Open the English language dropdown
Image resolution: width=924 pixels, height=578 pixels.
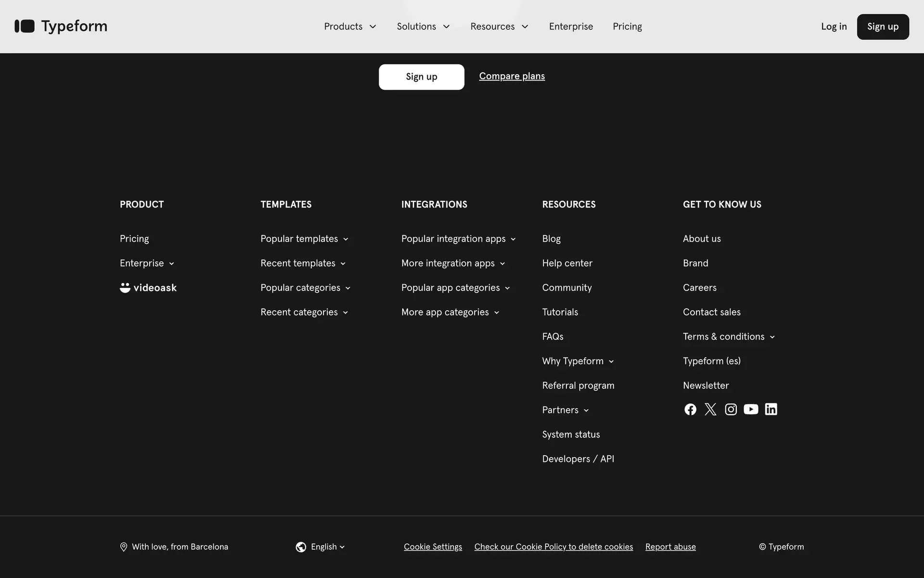(x=327, y=547)
